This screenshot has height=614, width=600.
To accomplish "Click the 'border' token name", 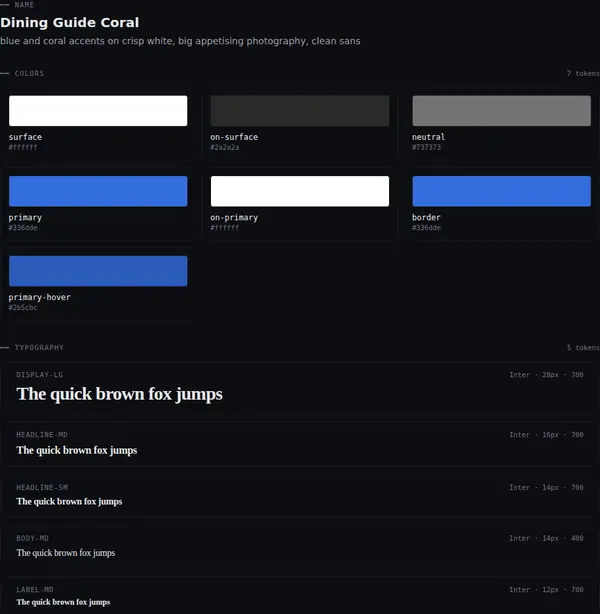I will pyautogui.click(x=426, y=217).
